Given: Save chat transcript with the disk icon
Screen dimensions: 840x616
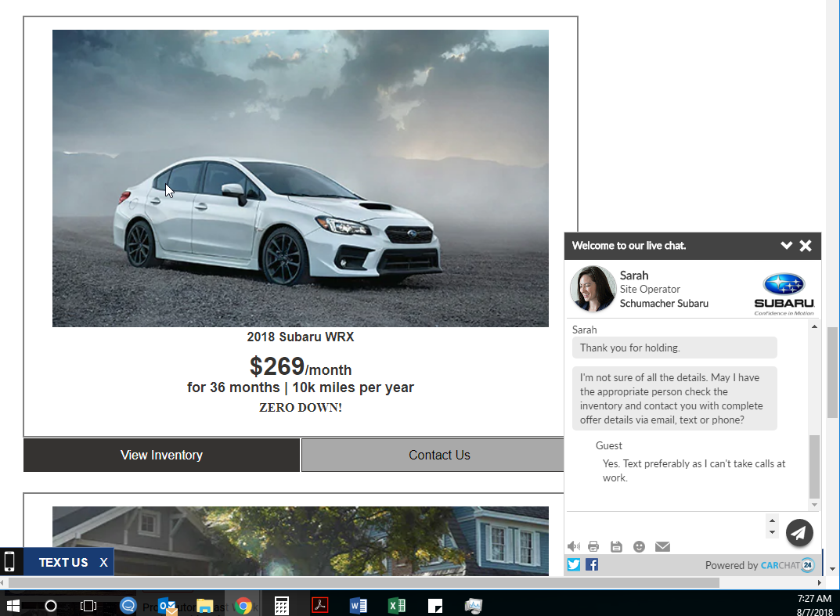Looking at the screenshot, I should [616, 546].
